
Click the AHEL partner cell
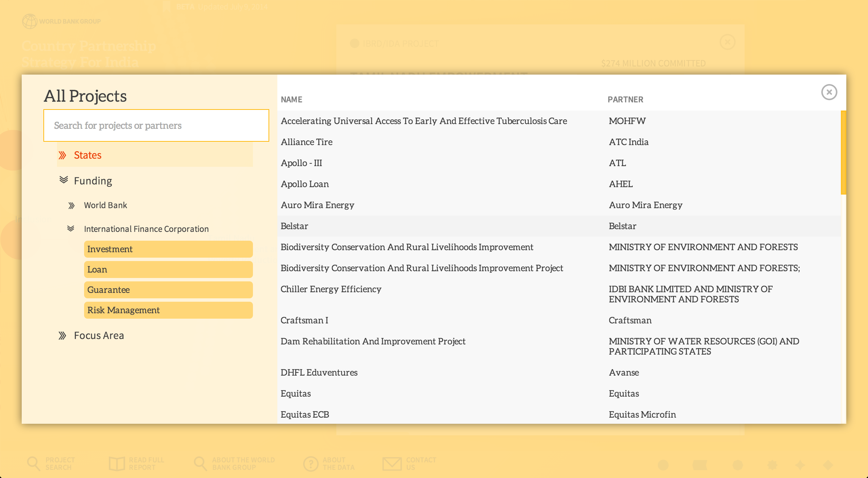pos(621,184)
